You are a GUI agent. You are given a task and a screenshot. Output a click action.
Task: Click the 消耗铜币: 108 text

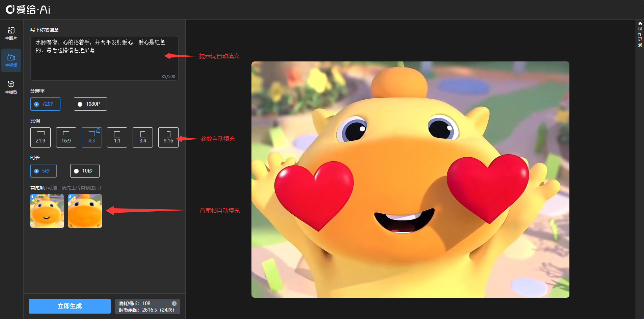coord(134,303)
